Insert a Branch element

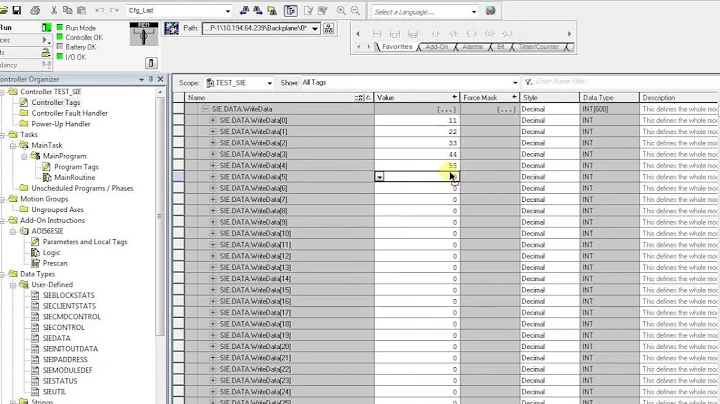pyautogui.click(x=394, y=34)
